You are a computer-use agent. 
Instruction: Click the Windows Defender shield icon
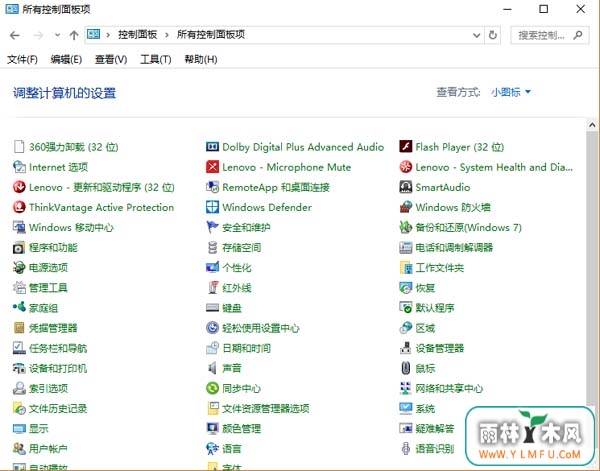coord(212,207)
